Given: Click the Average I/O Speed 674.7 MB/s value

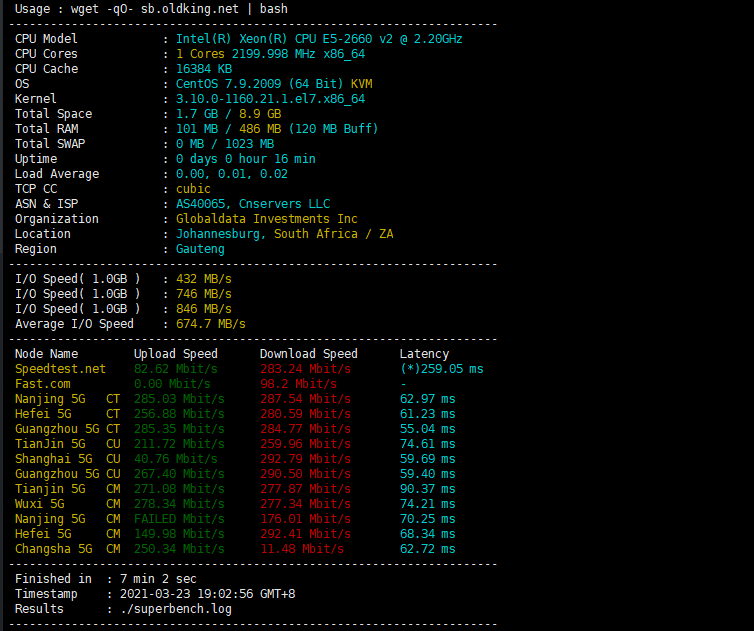Looking at the screenshot, I should click(211, 324).
